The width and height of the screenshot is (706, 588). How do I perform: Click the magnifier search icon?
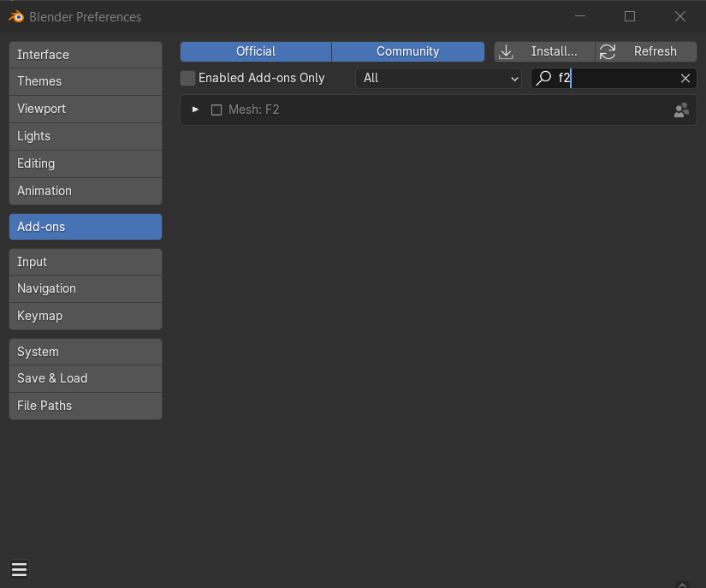tap(543, 78)
